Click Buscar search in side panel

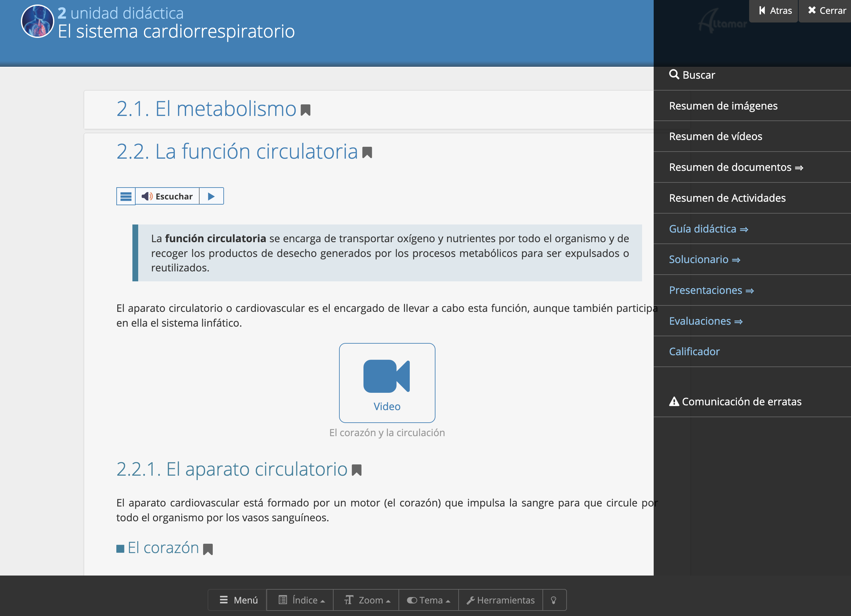(692, 75)
